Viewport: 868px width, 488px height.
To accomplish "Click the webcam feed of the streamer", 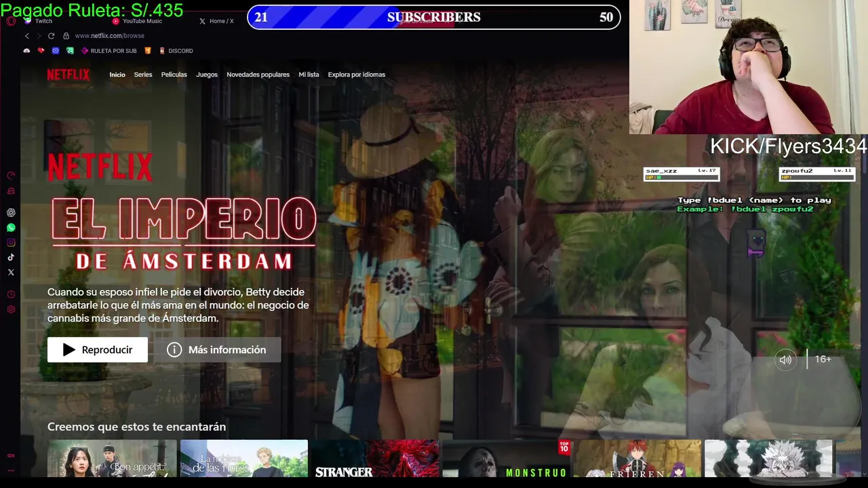I will coord(749,67).
